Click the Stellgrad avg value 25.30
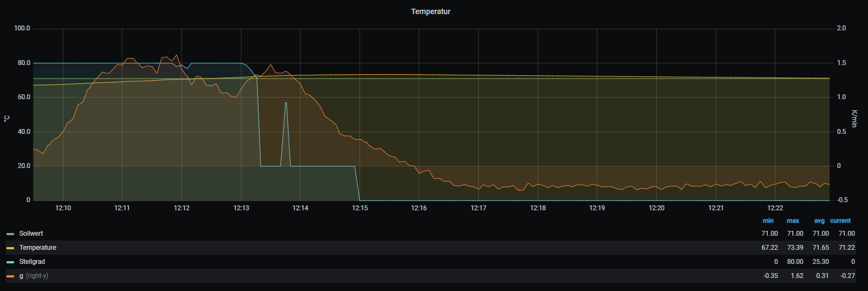This screenshot has height=291, width=868. click(820, 262)
